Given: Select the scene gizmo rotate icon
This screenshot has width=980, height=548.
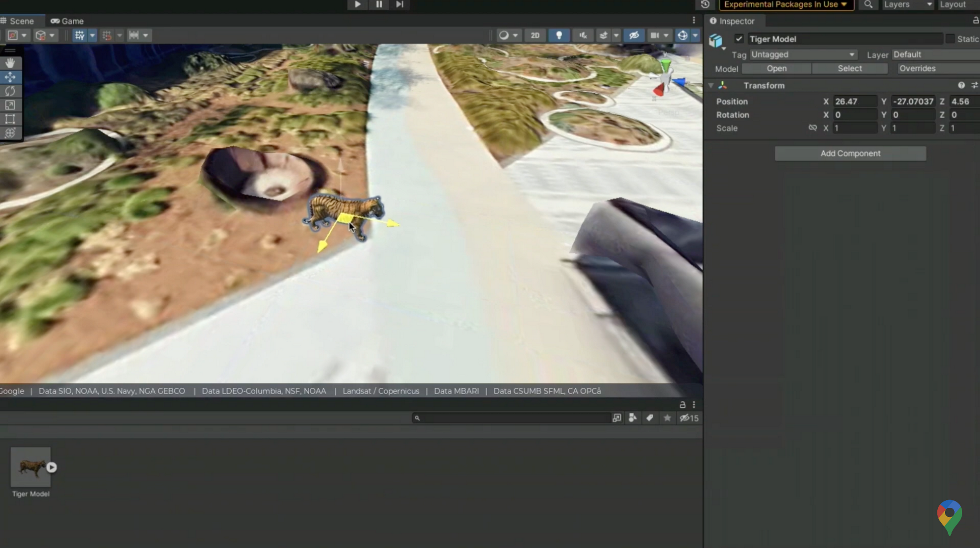Looking at the screenshot, I should pos(10,91).
